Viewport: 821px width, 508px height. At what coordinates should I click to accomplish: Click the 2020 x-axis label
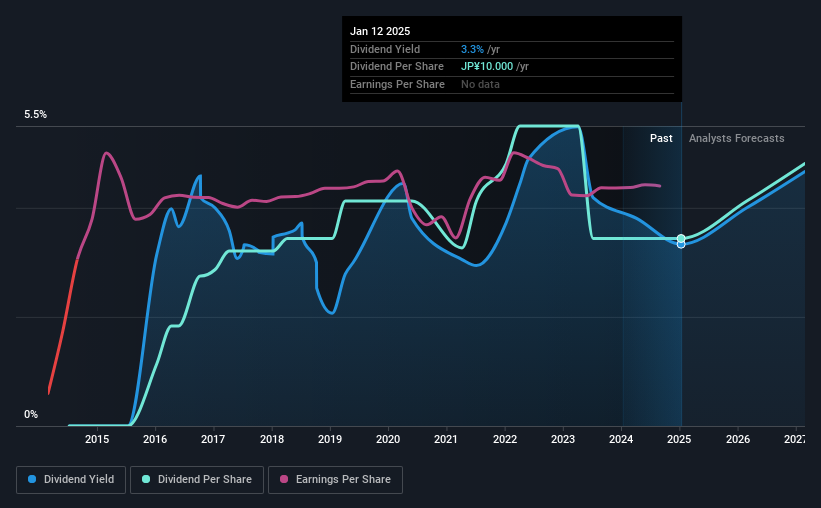(x=388, y=439)
